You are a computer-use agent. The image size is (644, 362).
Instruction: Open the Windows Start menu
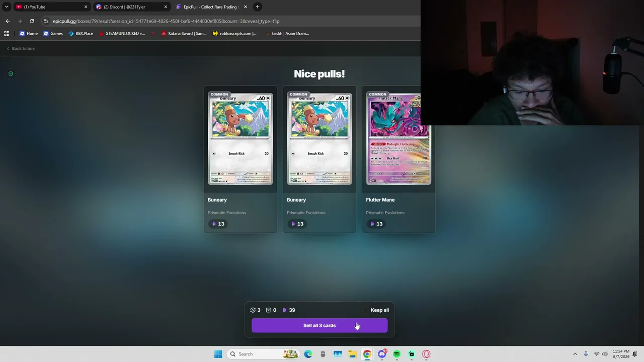coord(218,354)
